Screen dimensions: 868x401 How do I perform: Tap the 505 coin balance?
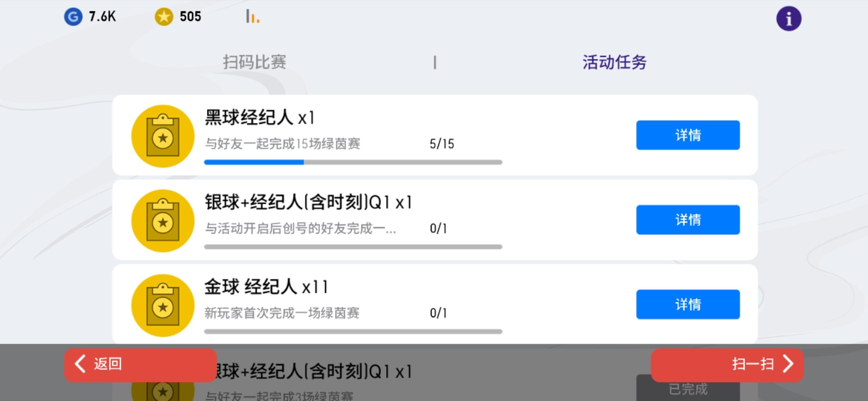190,17
